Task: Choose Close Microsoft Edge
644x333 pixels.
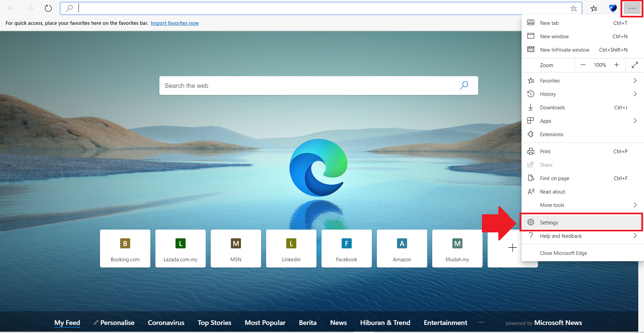Action: [x=583, y=253]
